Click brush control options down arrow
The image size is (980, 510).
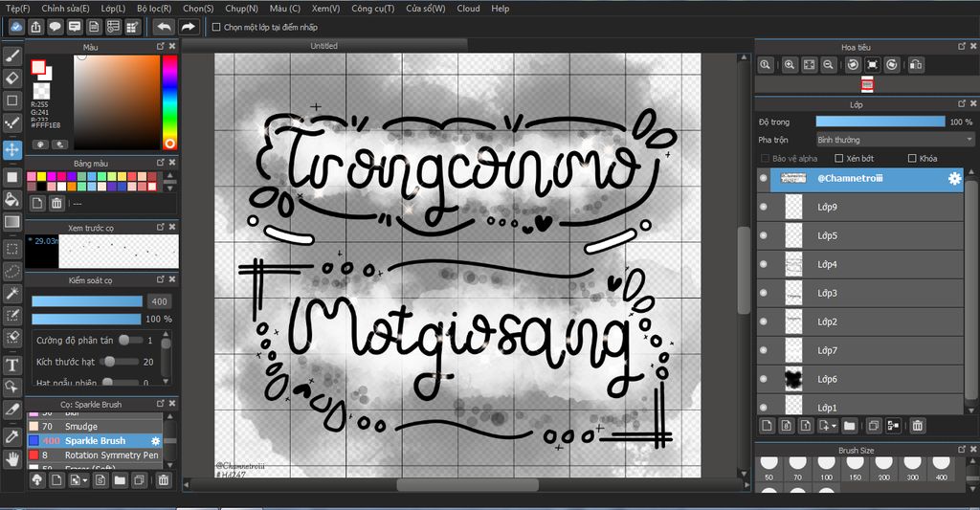point(166,381)
